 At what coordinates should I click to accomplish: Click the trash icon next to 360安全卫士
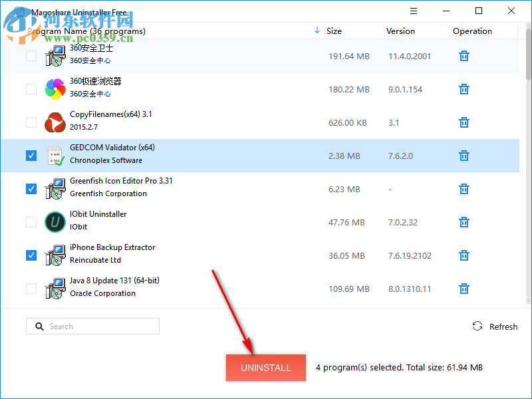tap(464, 56)
